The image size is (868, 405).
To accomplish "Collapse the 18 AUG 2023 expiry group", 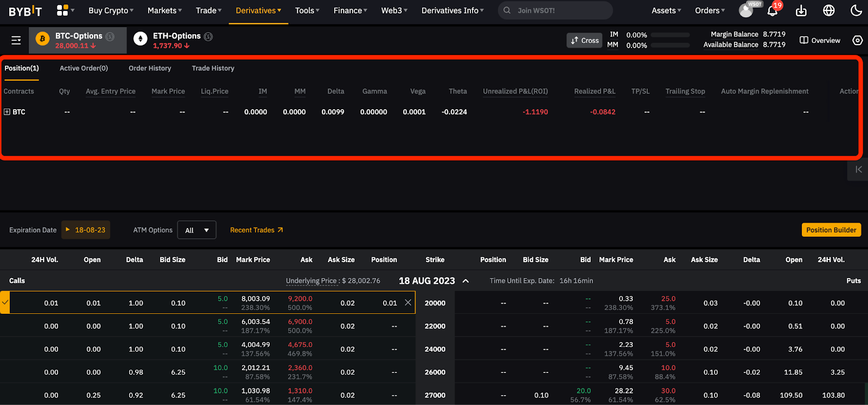I will tap(465, 281).
